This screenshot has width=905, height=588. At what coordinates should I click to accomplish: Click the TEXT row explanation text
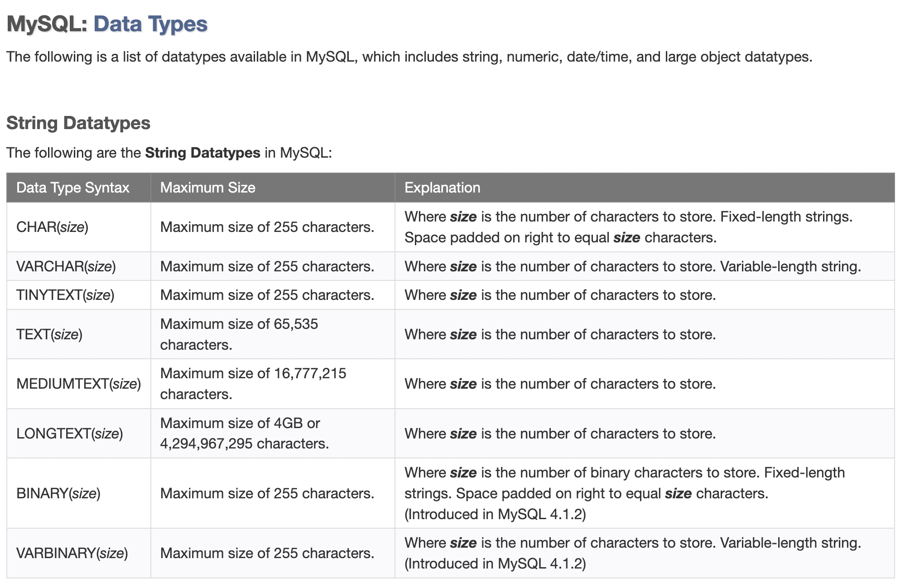(560, 334)
